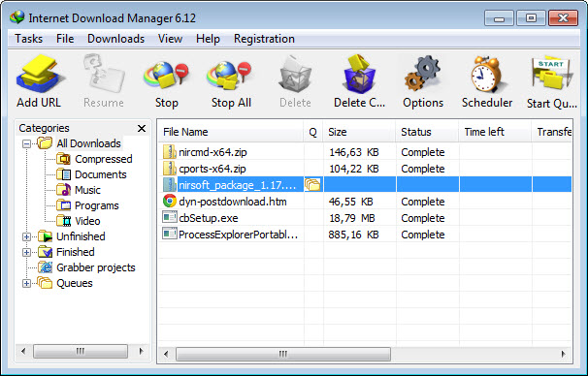Open the Tasks menu
The height and width of the screenshot is (376, 588).
point(28,39)
